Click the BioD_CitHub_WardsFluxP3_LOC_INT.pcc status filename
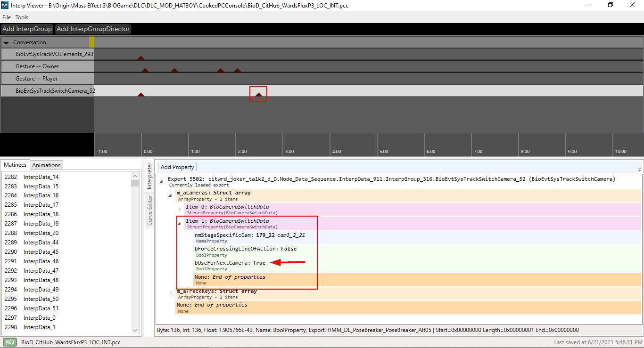 (71, 342)
